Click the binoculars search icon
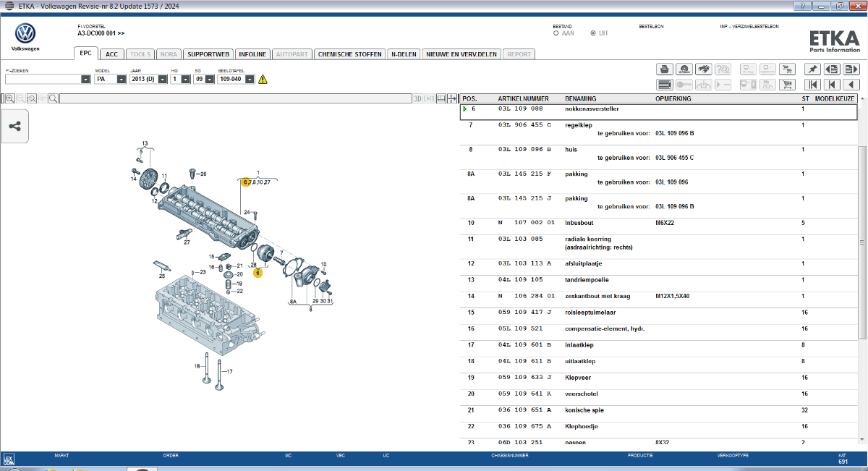Viewport: 868px width, 471px height. pos(703,69)
